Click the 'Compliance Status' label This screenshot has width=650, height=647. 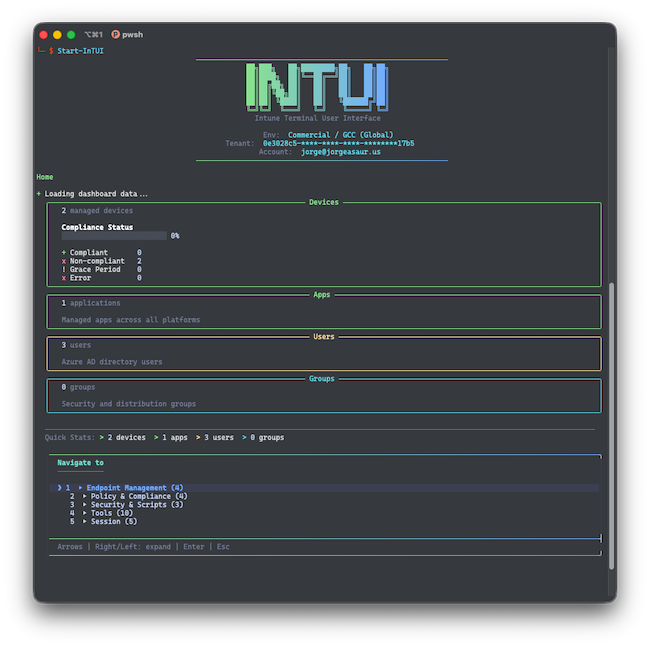pyautogui.click(x=97, y=227)
